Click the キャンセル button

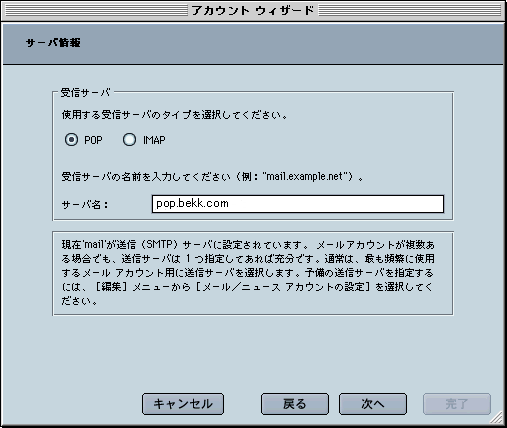183,404
